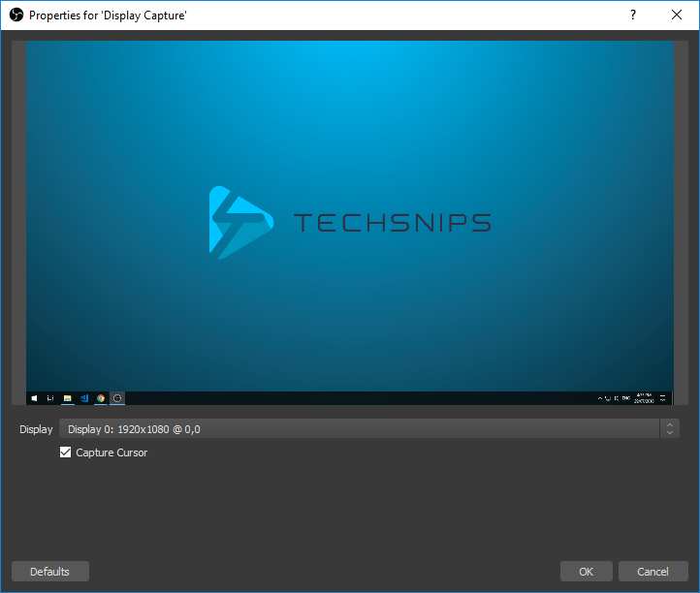Image resolution: width=700 pixels, height=593 pixels.
Task: Click the system tray chevron in preview
Action: pyautogui.click(x=600, y=398)
